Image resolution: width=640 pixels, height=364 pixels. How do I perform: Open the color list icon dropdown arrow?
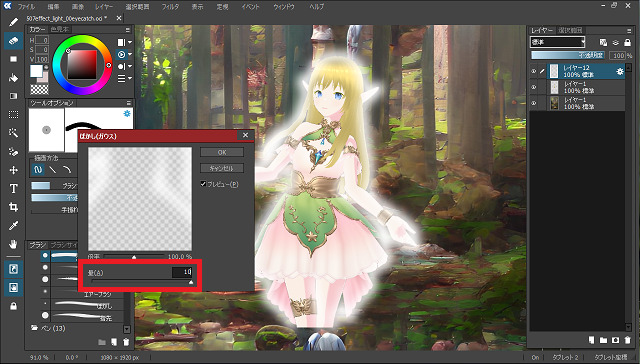pyautogui.click(x=130, y=78)
